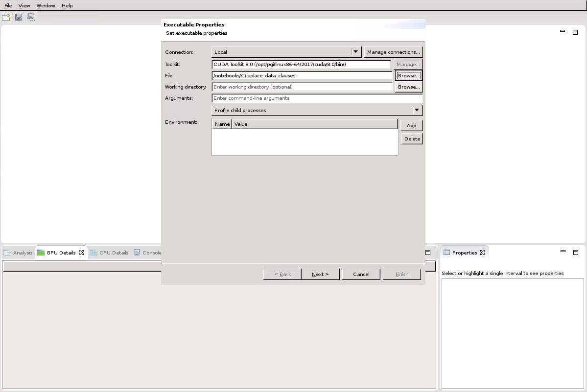Open the Connection dropdown set to Local
The image size is (587, 392).
click(287, 52)
